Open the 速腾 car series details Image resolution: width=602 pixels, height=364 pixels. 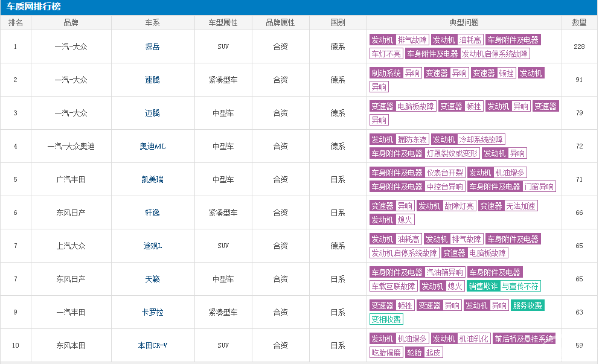152,79
